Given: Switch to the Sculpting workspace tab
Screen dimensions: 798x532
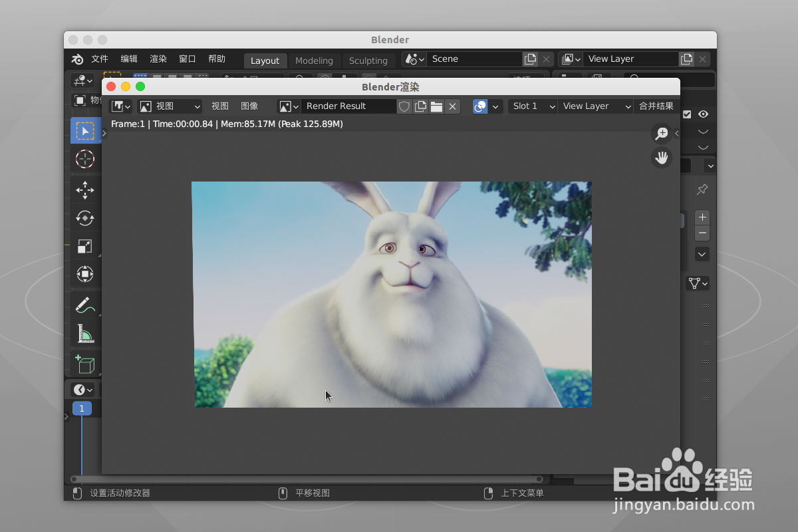Looking at the screenshot, I should click(368, 61).
